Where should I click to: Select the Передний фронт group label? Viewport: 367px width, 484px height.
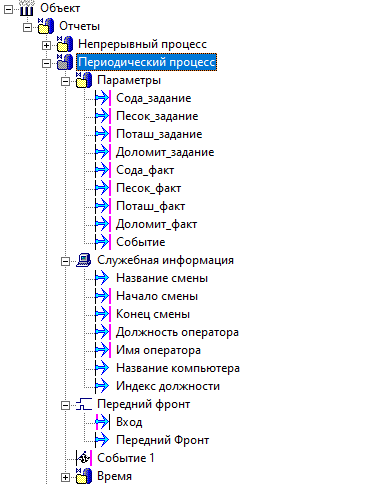pos(144,404)
